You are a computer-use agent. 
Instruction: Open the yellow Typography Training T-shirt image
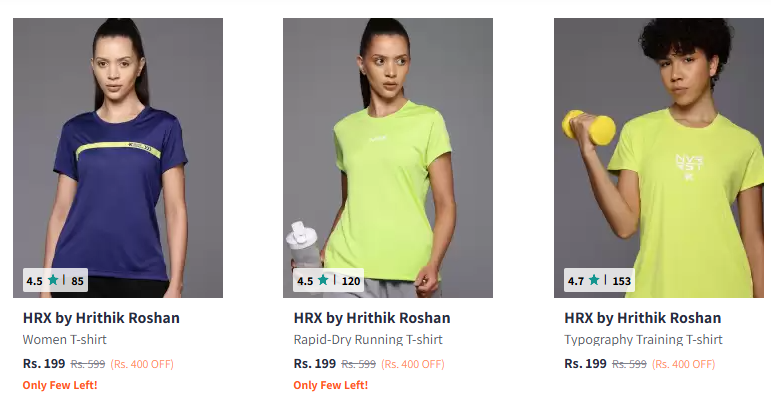tap(659, 158)
